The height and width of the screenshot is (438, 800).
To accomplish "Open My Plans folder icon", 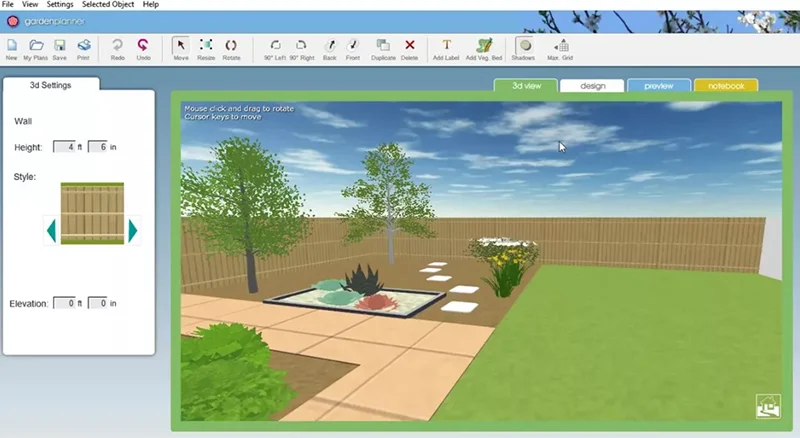I will (36, 46).
